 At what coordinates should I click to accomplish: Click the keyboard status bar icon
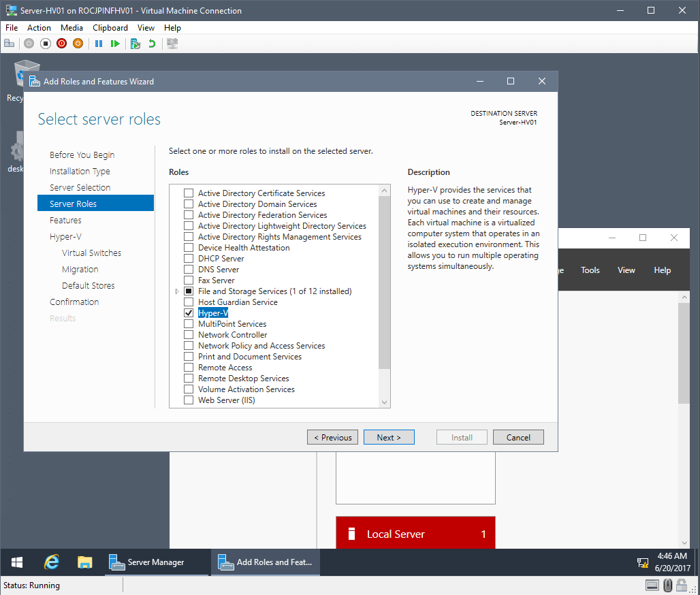(x=652, y=585)
